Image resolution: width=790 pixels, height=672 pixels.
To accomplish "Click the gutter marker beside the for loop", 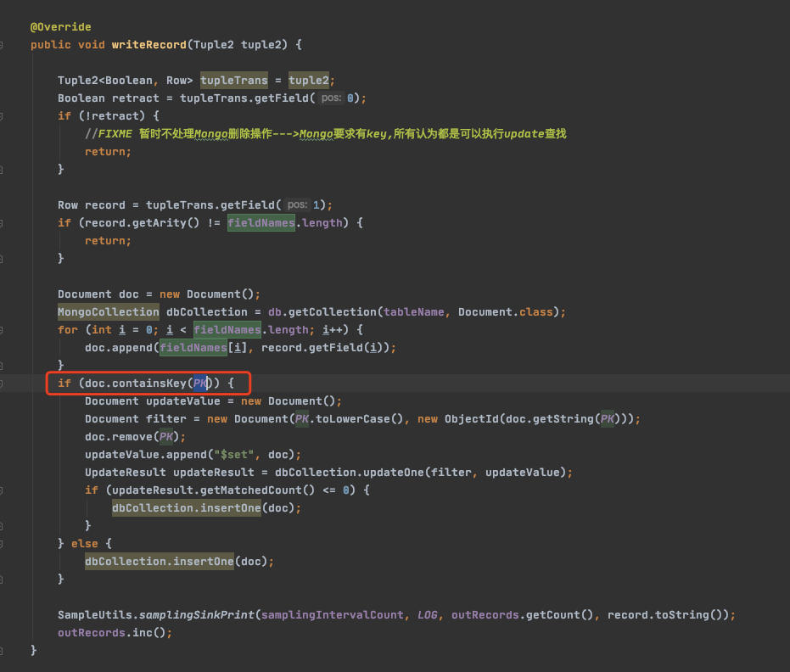I will pyautogui.click(x=7, y=329).
